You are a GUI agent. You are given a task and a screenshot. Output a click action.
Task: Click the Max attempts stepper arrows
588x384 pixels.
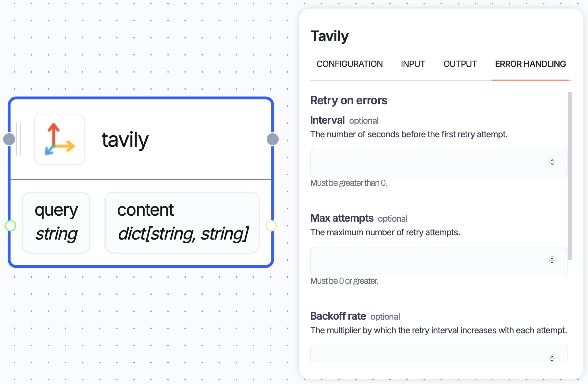tap(552, 260)
